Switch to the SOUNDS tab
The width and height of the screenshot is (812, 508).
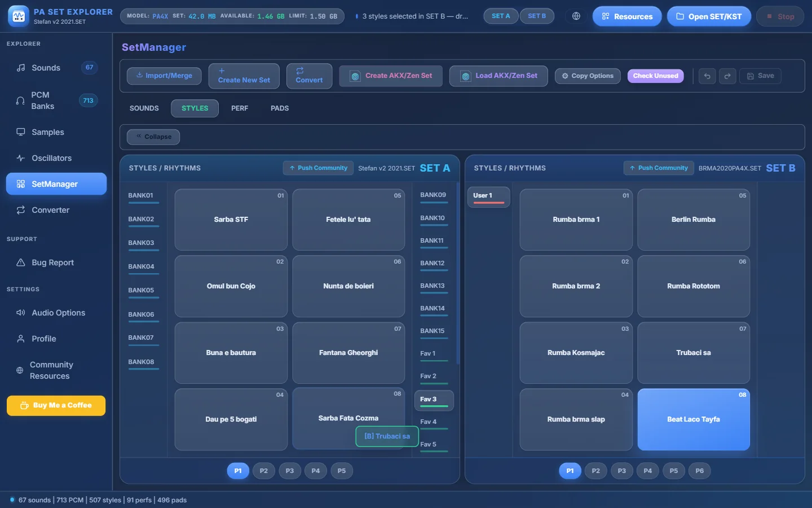(x=144, y=108)
